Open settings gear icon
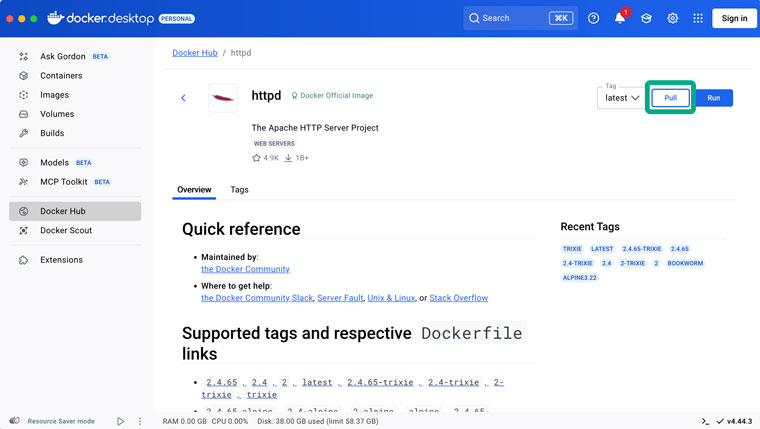Screen dimensions: 760x429 672,18
